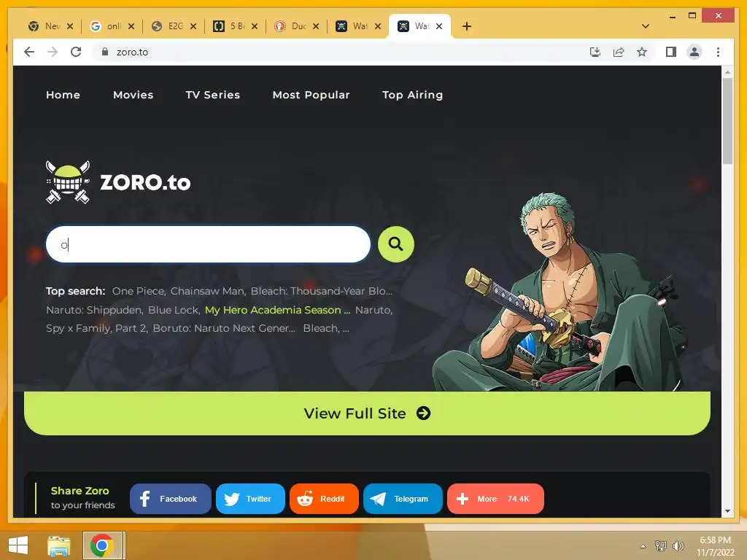Click the green search magnifier button
The width and height of the screenshot is (747, 560).
click(395, 244)
